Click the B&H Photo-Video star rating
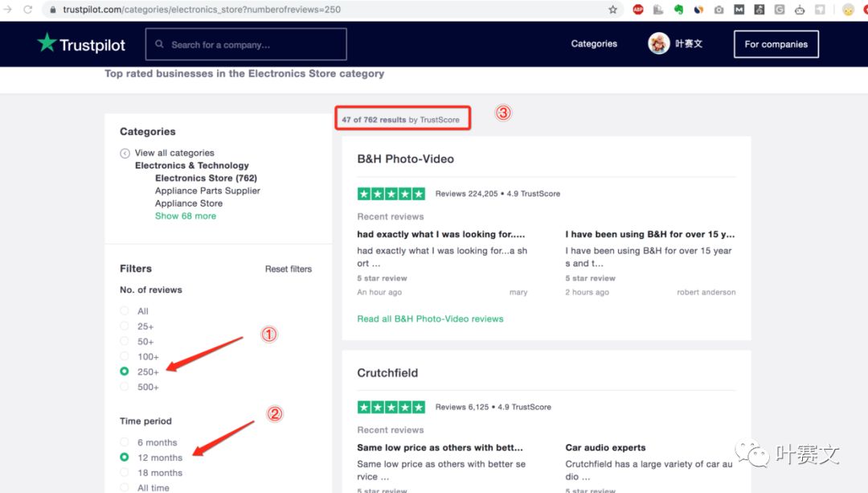This screenshot has width=868, height=493. (x=391, y=193)
